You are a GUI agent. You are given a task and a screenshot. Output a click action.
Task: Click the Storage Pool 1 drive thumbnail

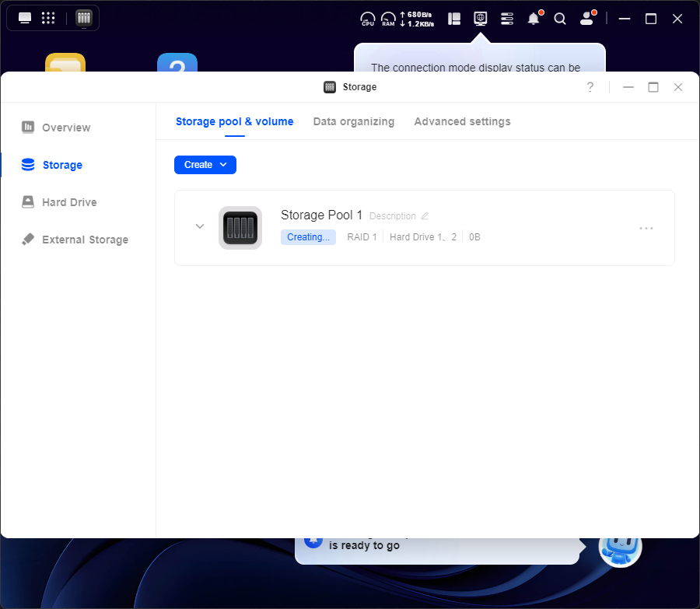[240, 228]
